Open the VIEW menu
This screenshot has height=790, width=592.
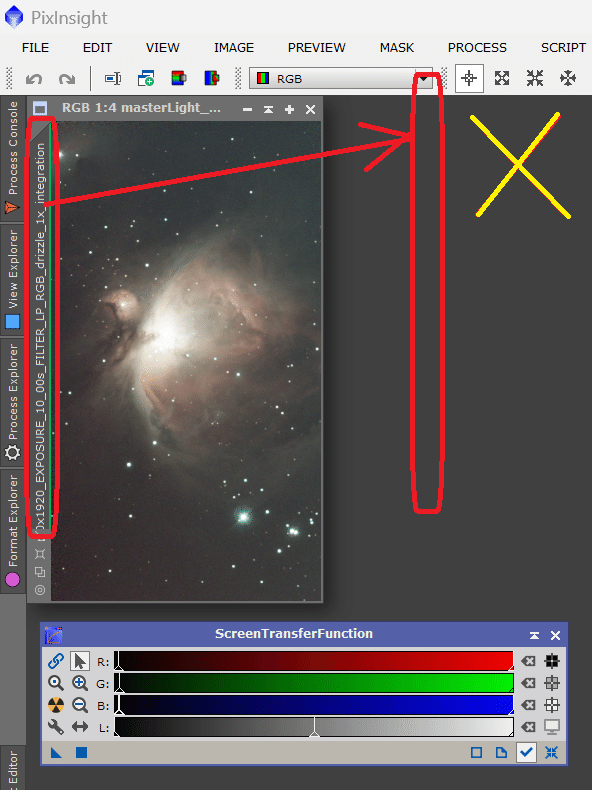[162, 48]
